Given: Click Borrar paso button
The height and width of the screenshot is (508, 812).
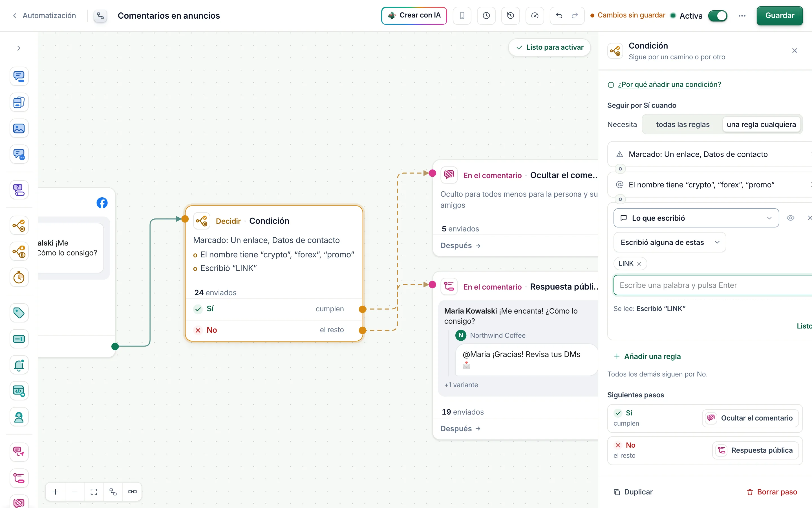Looking at the screenshot, I should tap(772, 492).
